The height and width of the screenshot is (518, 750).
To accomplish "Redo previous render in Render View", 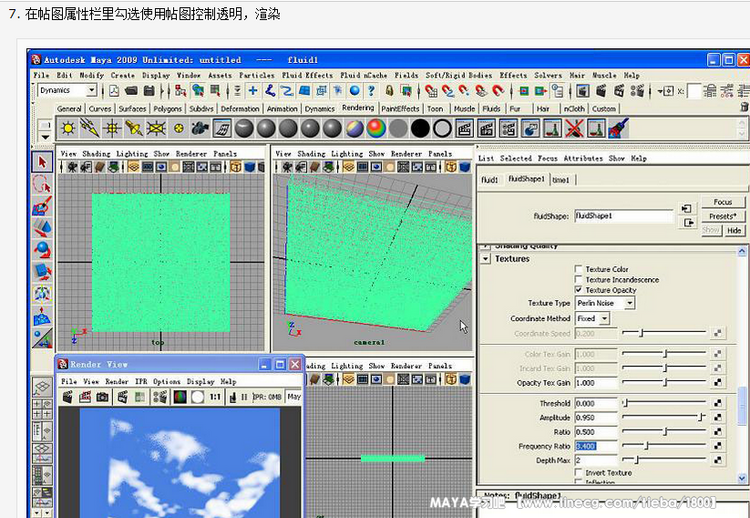I will pos(68,397).
